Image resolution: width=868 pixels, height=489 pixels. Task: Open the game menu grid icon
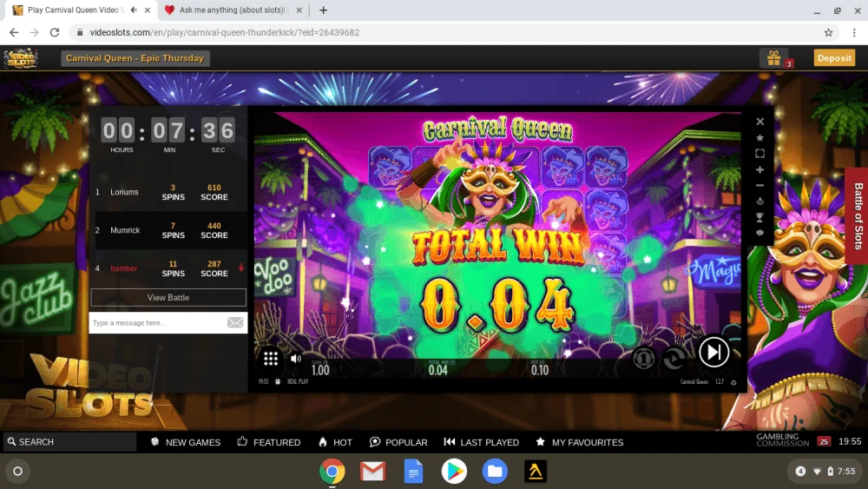(x=271, y=359)
